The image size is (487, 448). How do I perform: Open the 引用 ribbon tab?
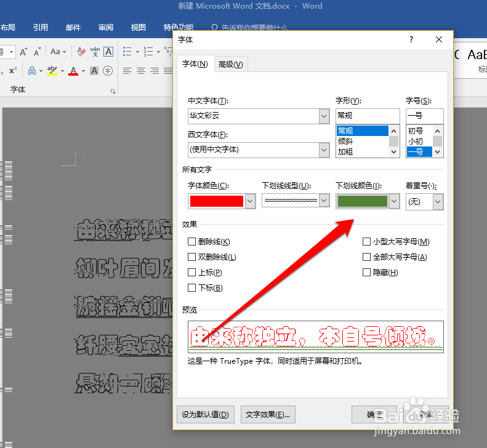tap(41, 27)
